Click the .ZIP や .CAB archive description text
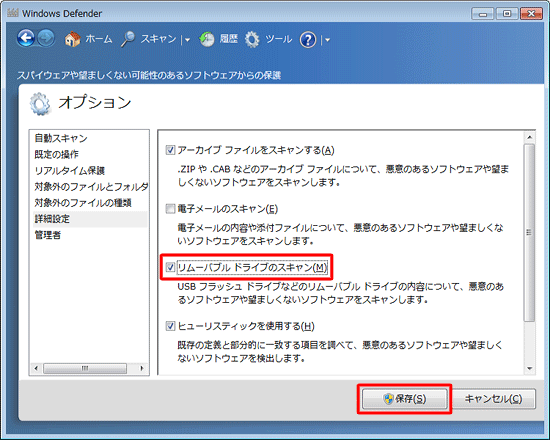The image size is (550, 440). (343, 176)
